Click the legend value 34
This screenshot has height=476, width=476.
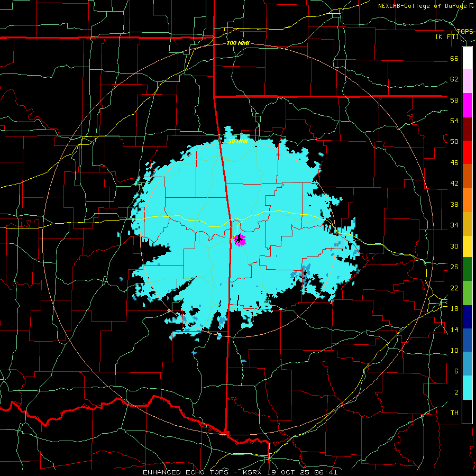tap(454, 225)
